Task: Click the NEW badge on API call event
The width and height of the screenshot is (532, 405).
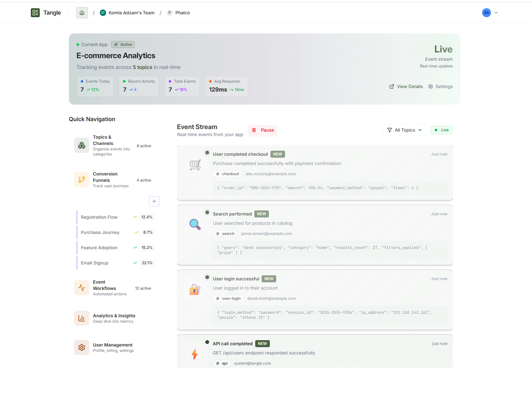Action: (x=263, y=344)
